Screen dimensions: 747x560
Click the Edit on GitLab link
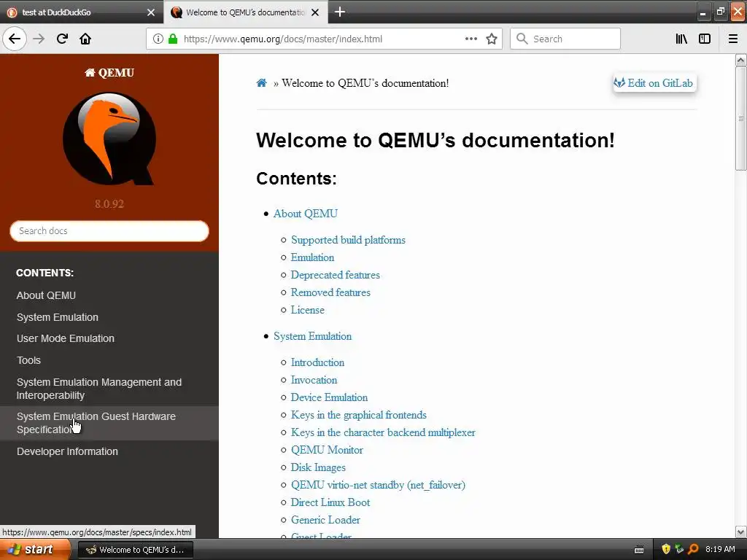(654, 83)
